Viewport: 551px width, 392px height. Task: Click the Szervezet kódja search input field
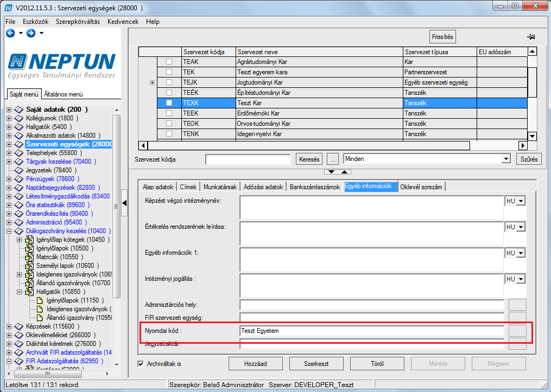pyautogui.click(x=248, y=160)
